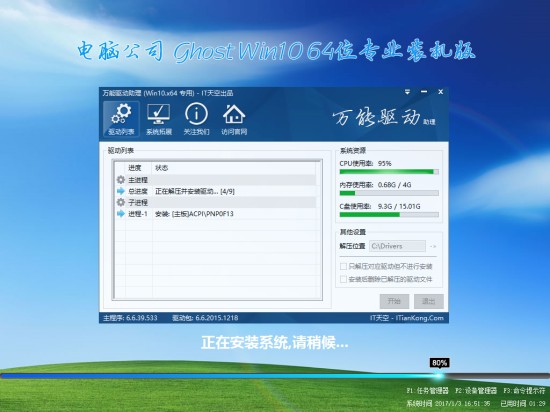Click the arrow button next to C:\Drivers
Screen dimensions: 550x412
pyautogui.click(x=433, y=246)
